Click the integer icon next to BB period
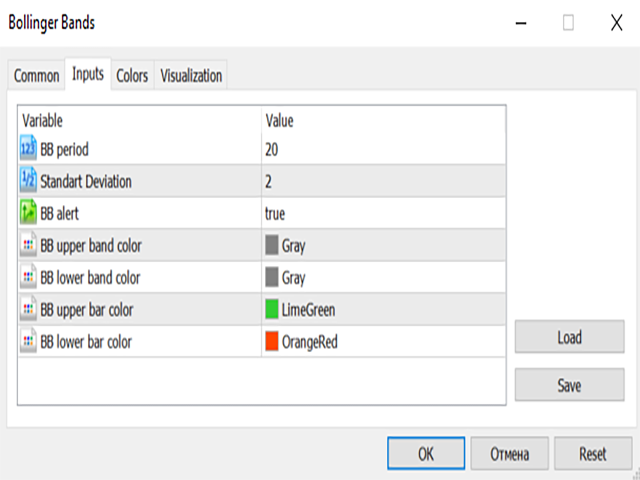Viewport: 640px width, 480px height. pyautogui.click(x=28, y=149)
